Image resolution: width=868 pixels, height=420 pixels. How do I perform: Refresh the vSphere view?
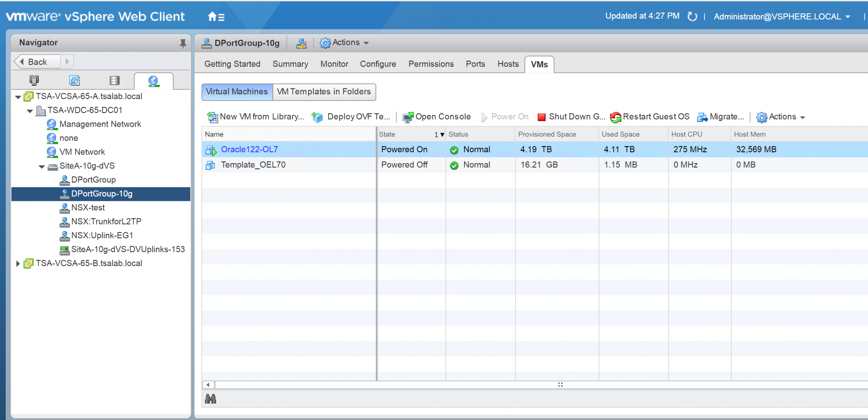click(692, 16)
